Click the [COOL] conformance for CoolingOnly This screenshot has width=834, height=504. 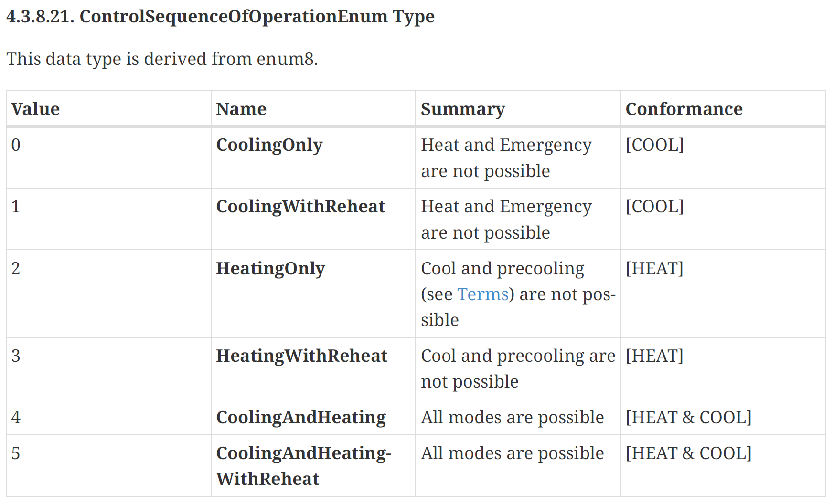pyautogui.click(x=654, y=145)
